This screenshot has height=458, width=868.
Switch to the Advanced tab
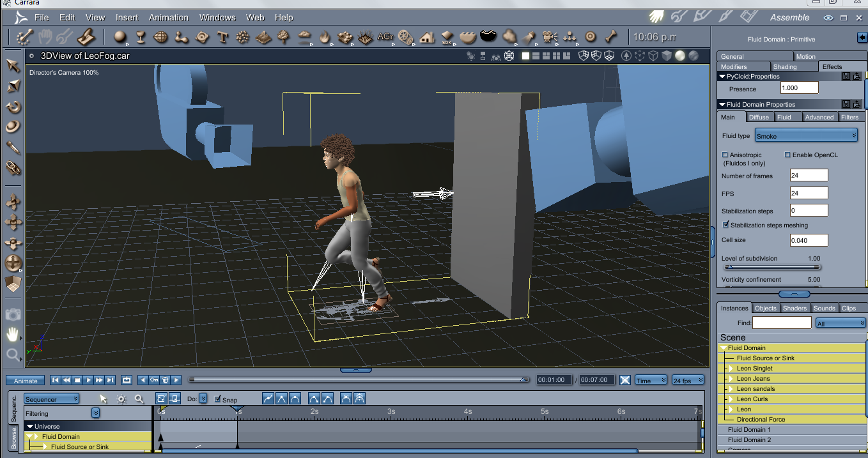pyautogui.click(x=819, y=117)
